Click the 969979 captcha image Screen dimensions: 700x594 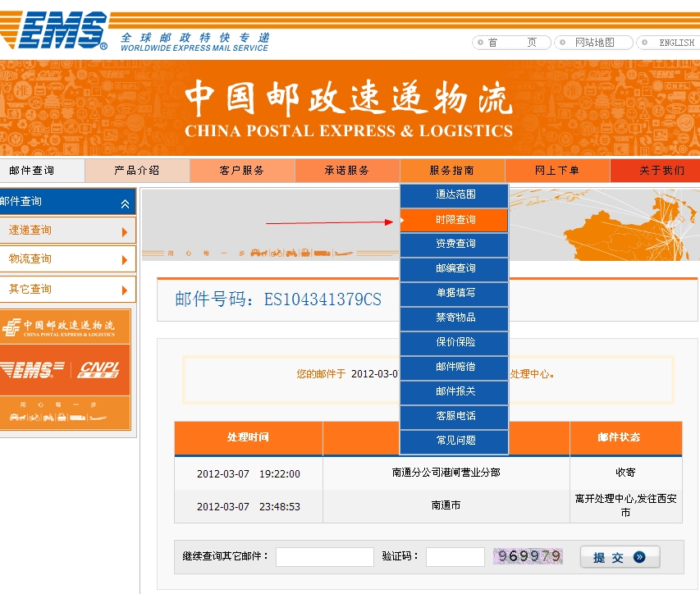click(x=528, y=556)
